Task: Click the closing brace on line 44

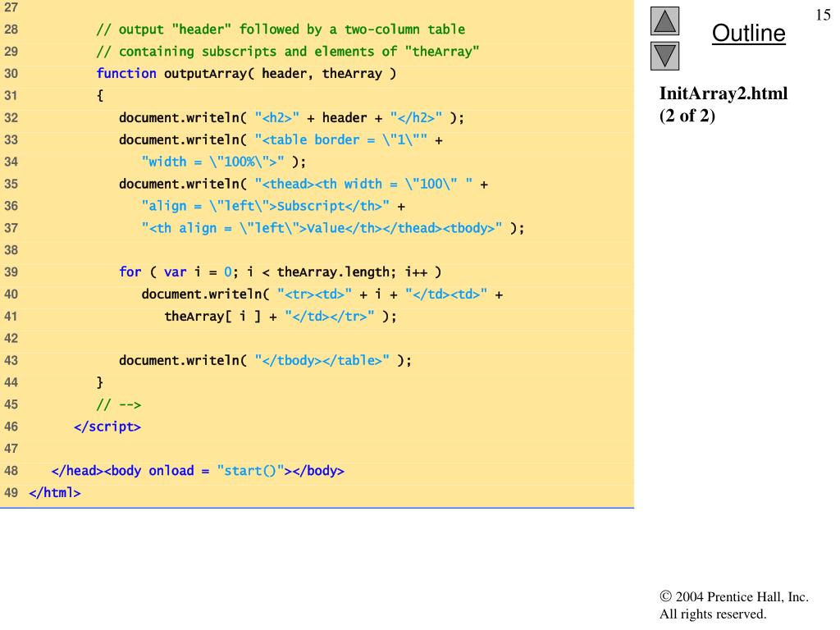Action: pos(99,382)
